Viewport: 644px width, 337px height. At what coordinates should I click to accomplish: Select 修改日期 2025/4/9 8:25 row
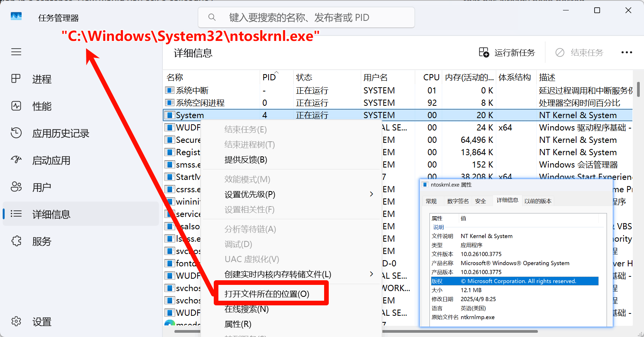pos(514,299)
